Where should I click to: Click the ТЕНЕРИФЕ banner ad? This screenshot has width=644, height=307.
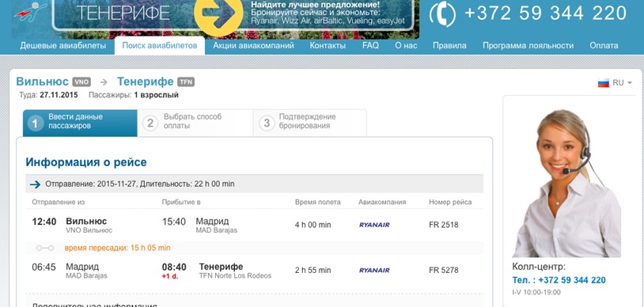(234, 14)
